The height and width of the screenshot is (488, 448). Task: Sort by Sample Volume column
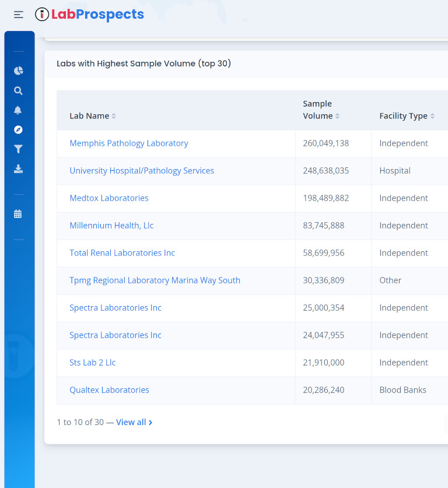(321, 110)
